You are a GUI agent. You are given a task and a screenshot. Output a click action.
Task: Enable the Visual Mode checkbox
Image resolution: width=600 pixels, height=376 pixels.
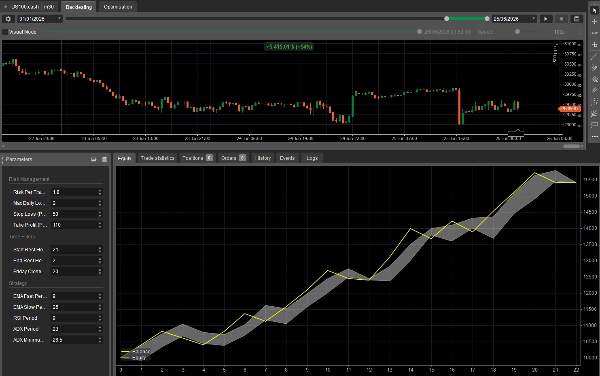coord(5,32)
